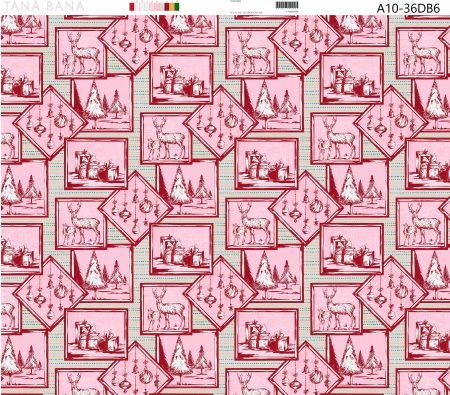The image size is (450, 395).
Task: Click the "TANA BANA" brand name
Action: [x=44, y=6]
